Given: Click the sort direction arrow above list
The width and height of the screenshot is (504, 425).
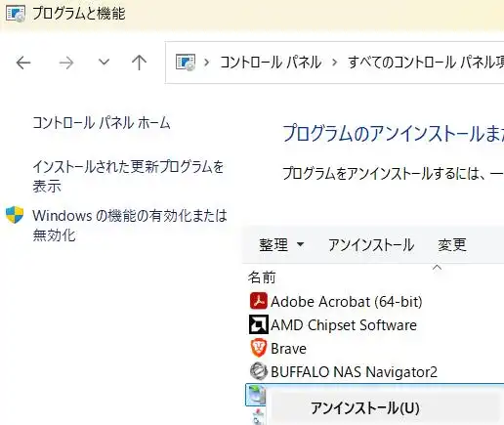Looking at the screenshot, I should click(437, 268).
